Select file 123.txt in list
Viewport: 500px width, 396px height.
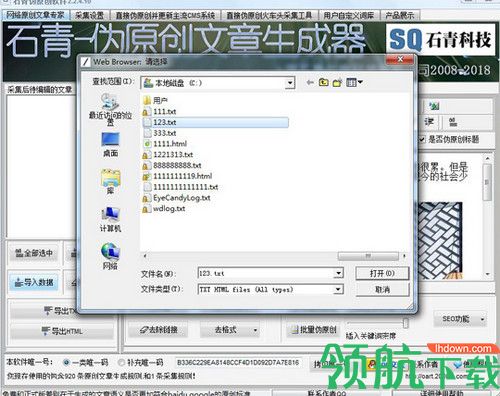(215, 122)
